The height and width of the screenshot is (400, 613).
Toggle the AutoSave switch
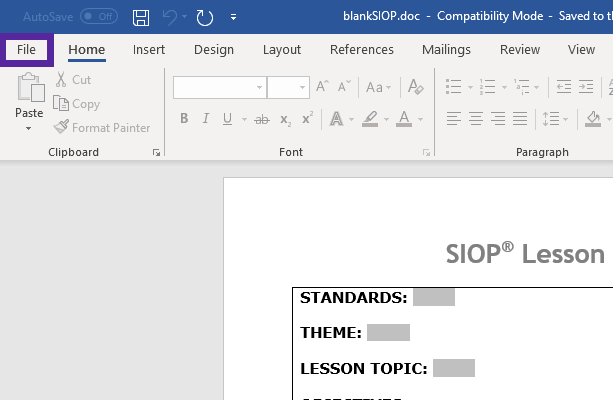pos(98,17)
